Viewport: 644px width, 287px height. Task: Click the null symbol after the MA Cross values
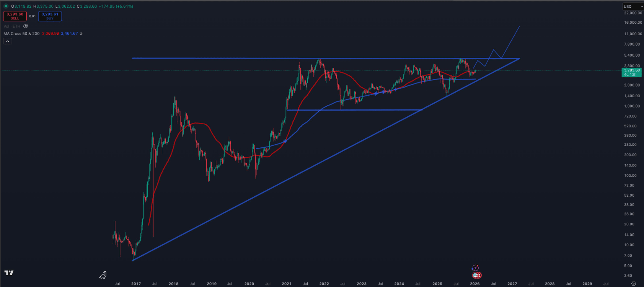point(81,34)
